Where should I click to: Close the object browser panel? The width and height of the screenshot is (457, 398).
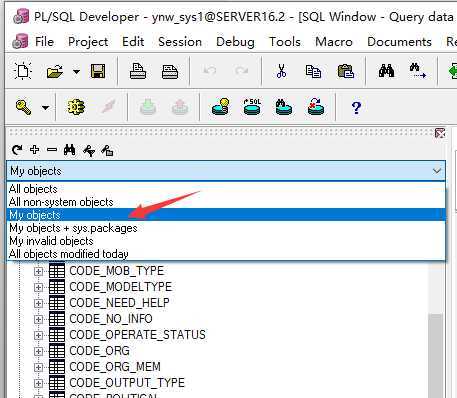click(x=440, y=133)
